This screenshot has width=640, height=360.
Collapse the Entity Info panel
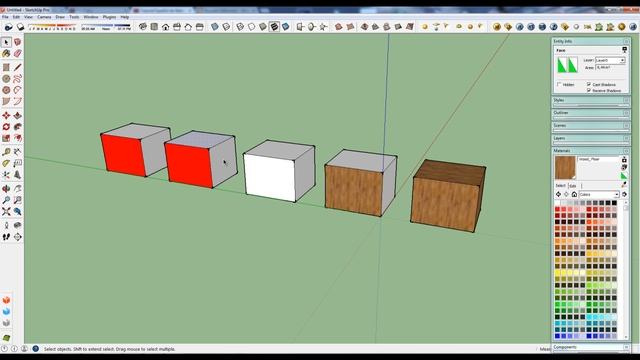tap(626, 41)
